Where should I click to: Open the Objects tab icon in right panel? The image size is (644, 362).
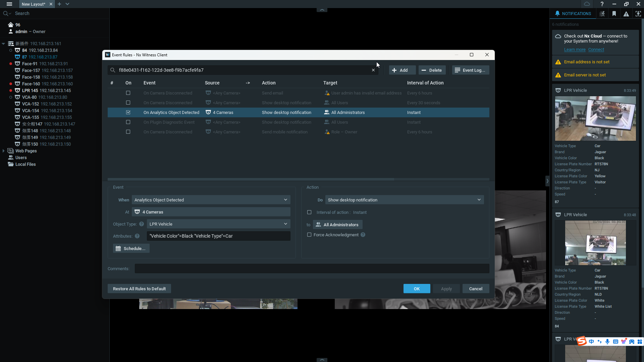click(x=638, y=14)
